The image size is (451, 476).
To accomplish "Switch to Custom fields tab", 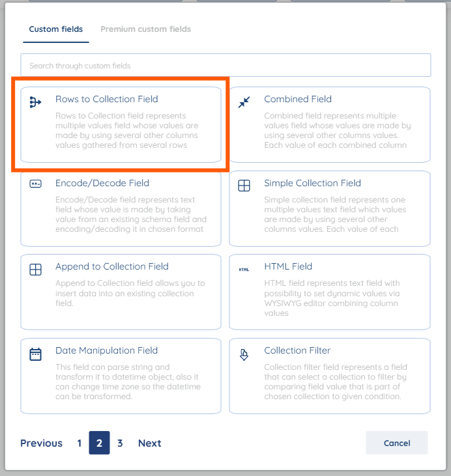I will [56, 29].
